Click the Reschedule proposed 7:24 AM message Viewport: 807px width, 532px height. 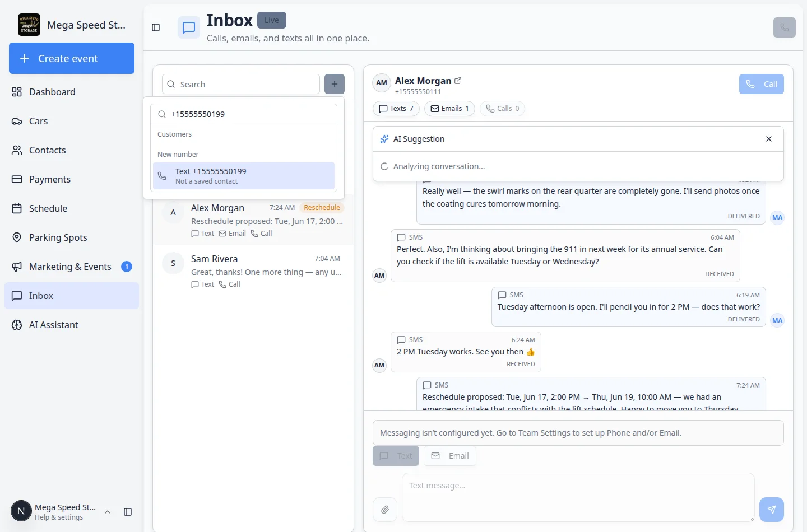coord(591,394)
